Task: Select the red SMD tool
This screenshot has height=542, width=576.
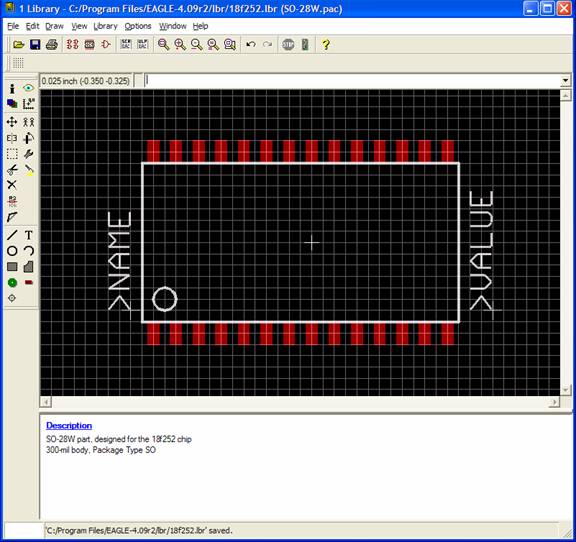Action: (29, 283)
